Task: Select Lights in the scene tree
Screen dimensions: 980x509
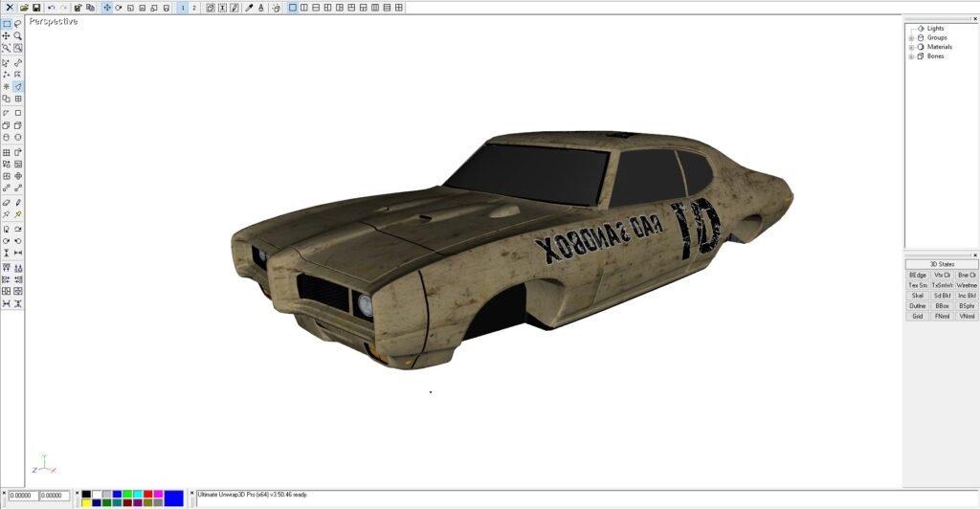Action: point(935,29)
